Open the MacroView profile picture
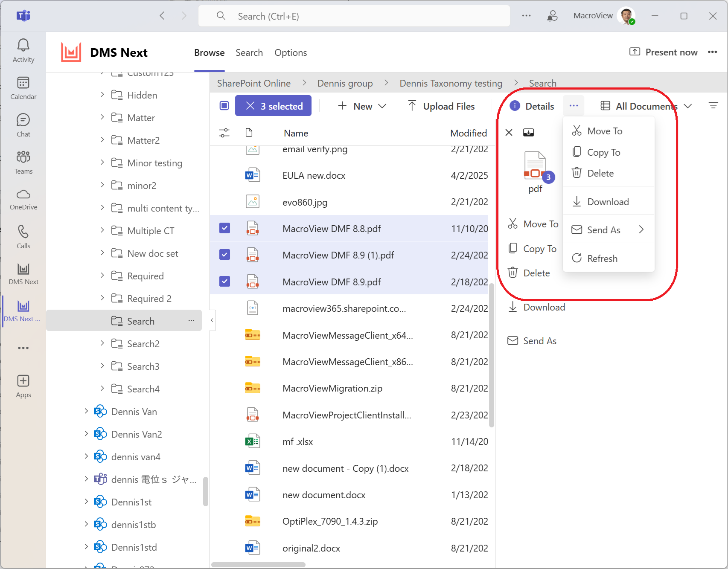The width and height of the screenshot is (728, 569). coord(626,16)
